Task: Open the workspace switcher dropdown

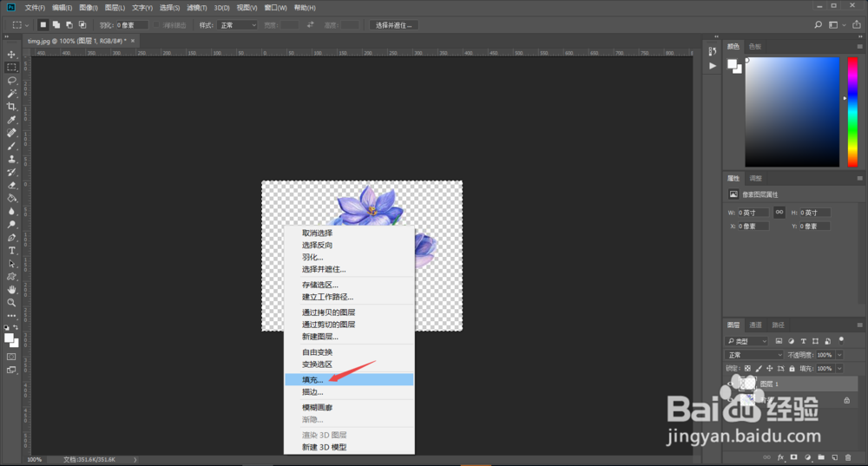Action: pyautogui.click(x=837, y=25)
